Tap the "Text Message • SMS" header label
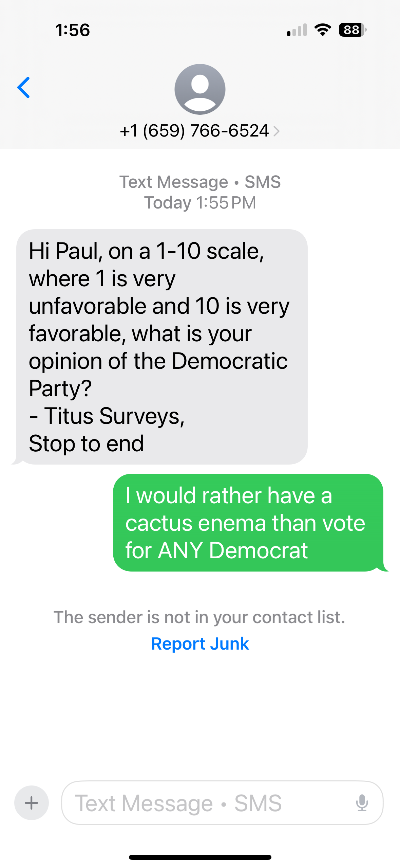Viewport: 400px width, 868px height. [x=200, y=182]
